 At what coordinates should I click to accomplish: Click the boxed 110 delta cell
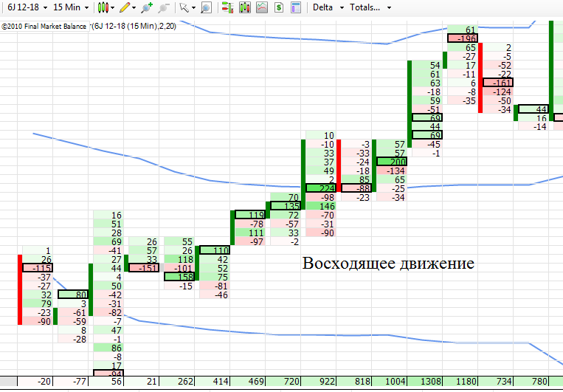[x=215, y=250]
